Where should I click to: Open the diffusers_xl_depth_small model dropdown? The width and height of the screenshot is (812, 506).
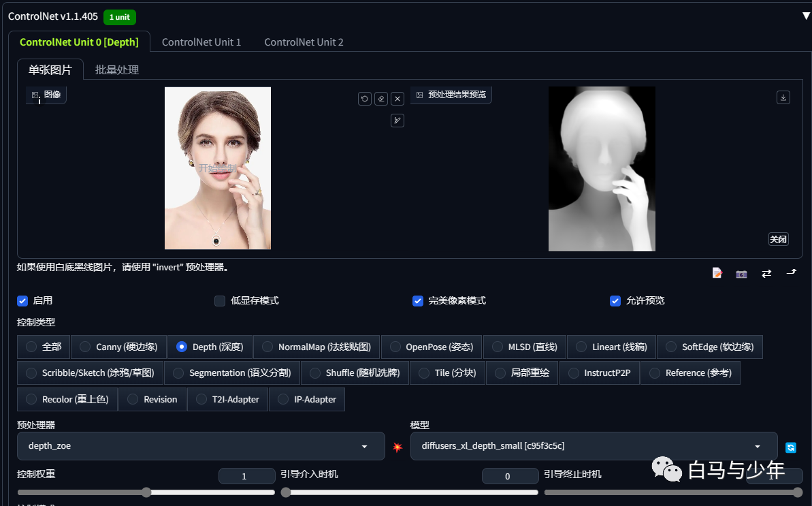pos(594,446)
